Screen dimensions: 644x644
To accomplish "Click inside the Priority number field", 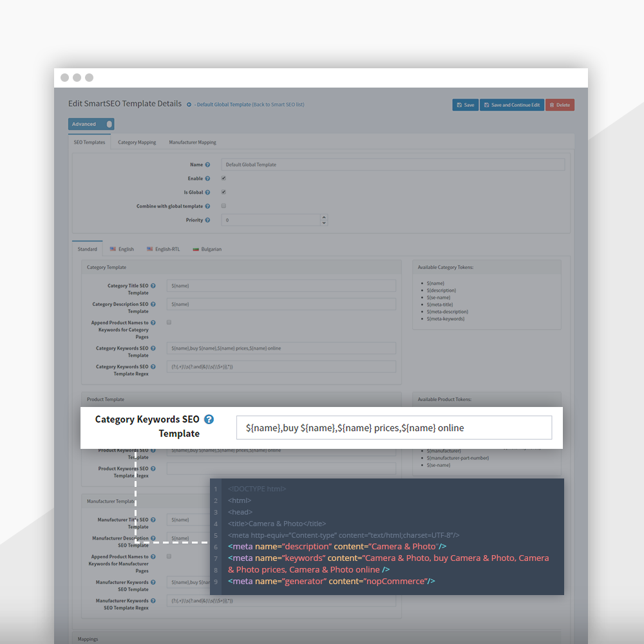I will pyautogui.click(x=270, y=220).
